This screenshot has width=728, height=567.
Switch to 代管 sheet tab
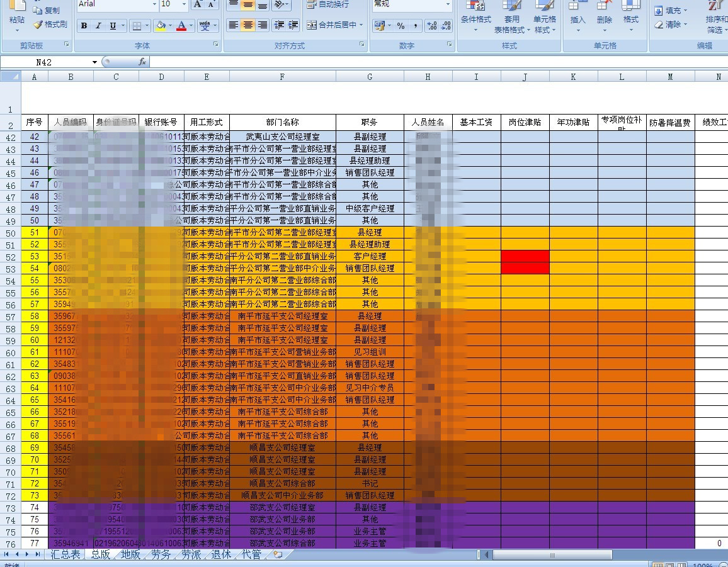[251, 554]
